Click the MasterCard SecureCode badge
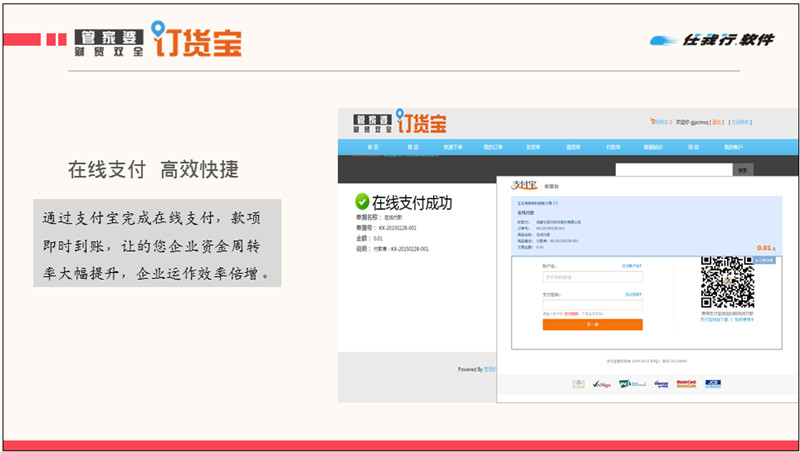 (685, 383)
